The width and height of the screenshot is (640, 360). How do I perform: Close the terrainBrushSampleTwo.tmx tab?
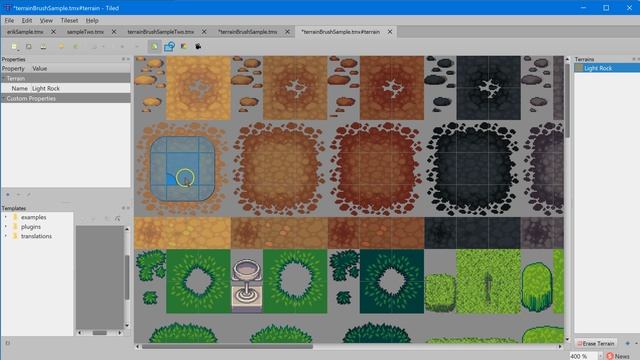pyautogui.click(x=204, y=32)
